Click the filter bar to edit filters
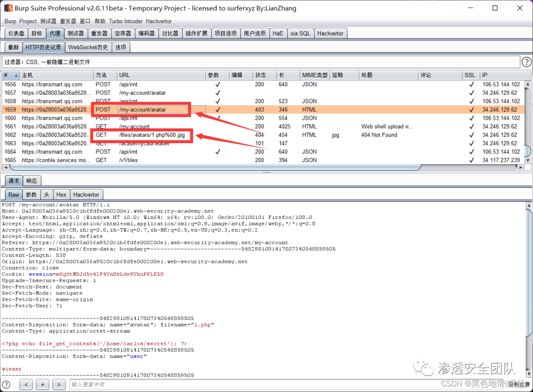 click(261, 62)
